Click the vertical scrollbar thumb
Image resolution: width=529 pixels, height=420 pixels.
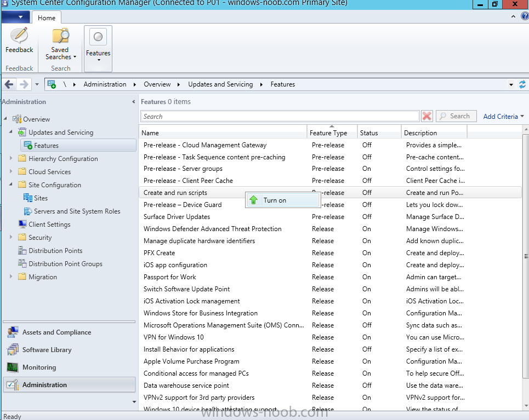(526, 256)
